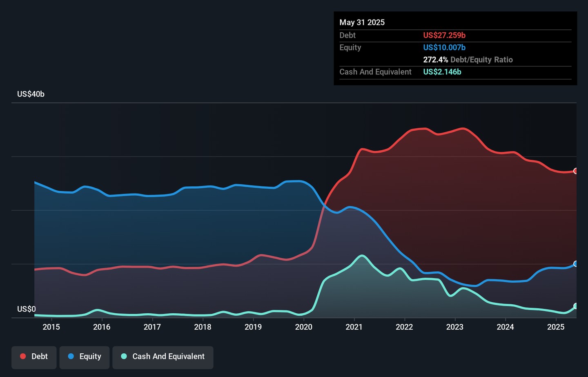Viewport: 588px width, 377px height.
Task: Click the US$10.007b equity value
Action: pos(444,47)
